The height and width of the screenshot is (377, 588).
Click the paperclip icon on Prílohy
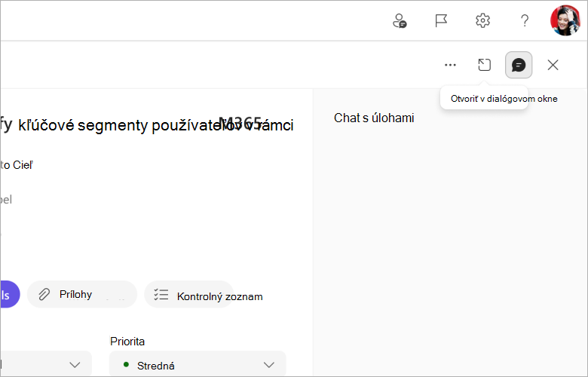tap(44, 295)
